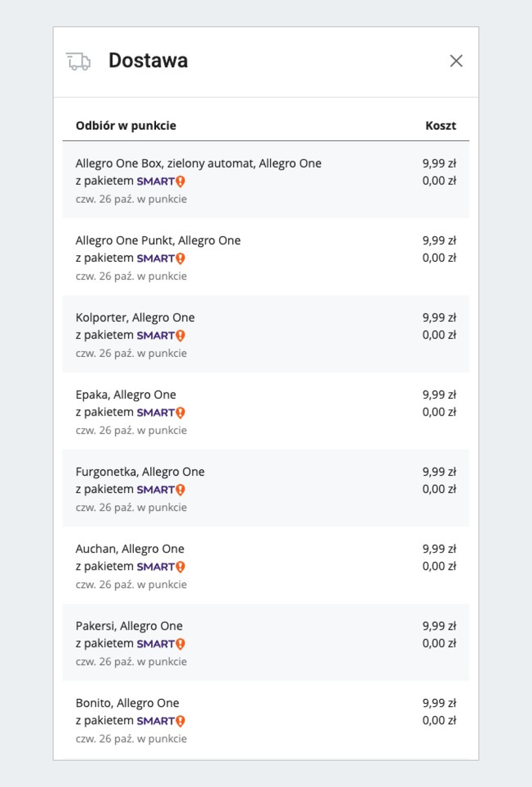Screen dimensions: 532x787
Task: Choose Epaka, Allegro One pickup
Action: coord(126,395)
